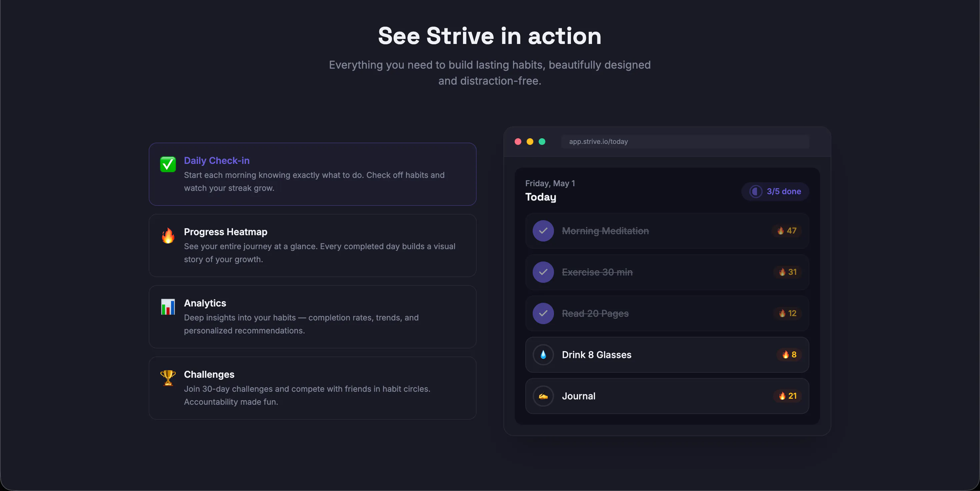Open the Challenges feature tab
This screenshot has width=980, height=491.
pyautogui.click(x=313, y=388)
